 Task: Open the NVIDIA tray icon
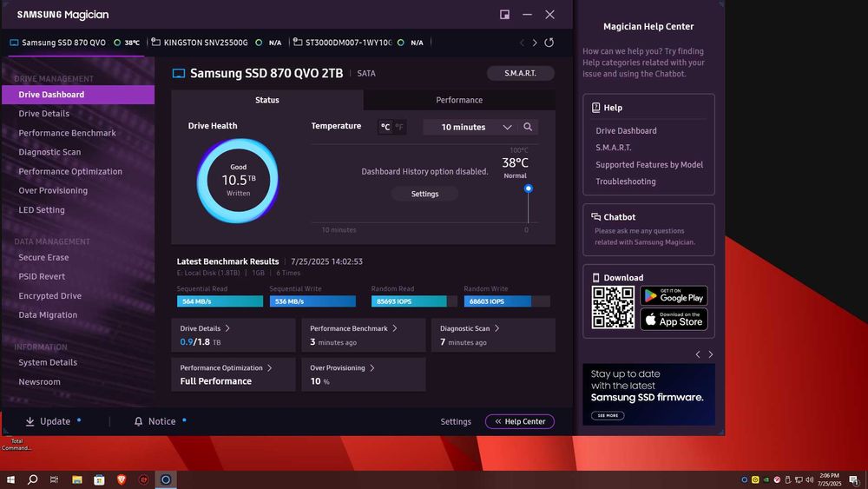pos(766,479)
